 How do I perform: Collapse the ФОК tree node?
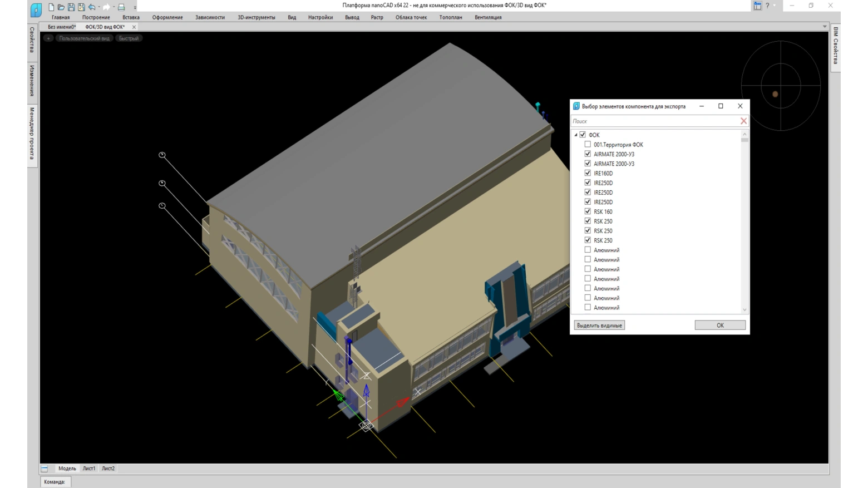coord(576,135)
